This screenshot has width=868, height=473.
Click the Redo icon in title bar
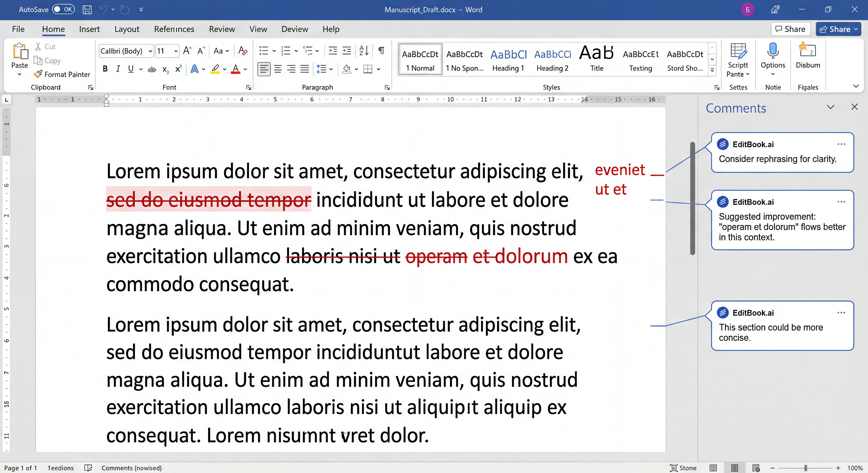pyautogui.click(x=125, y=9)
